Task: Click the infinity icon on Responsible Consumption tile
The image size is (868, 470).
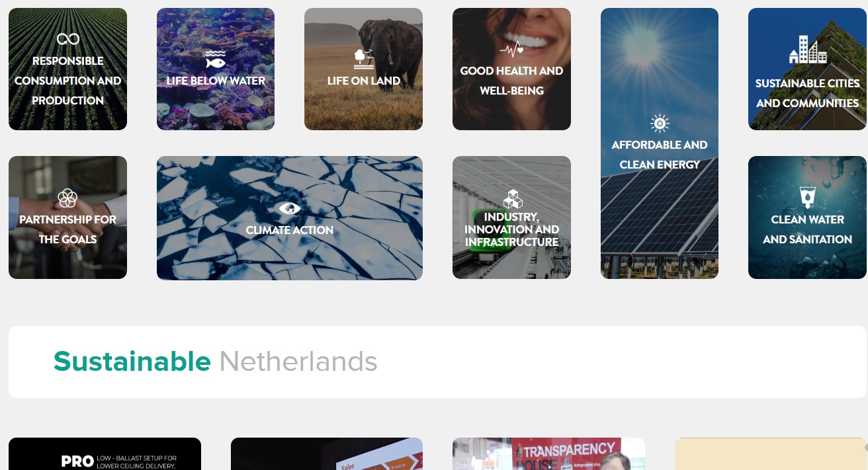Action: point(67,39)
